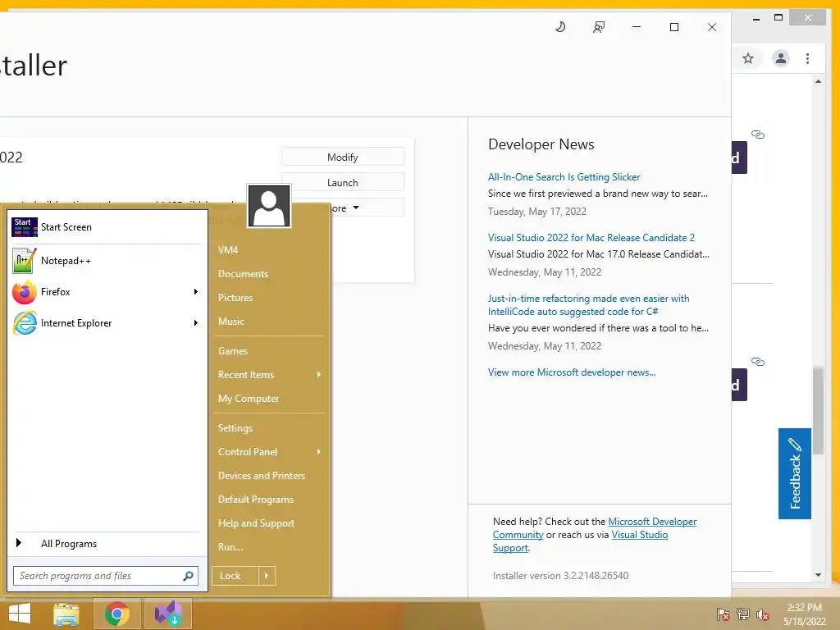Click Chrome scrollbar up arrow
Image resolution: width=840 pixels, height=630 pixels.
818,81
